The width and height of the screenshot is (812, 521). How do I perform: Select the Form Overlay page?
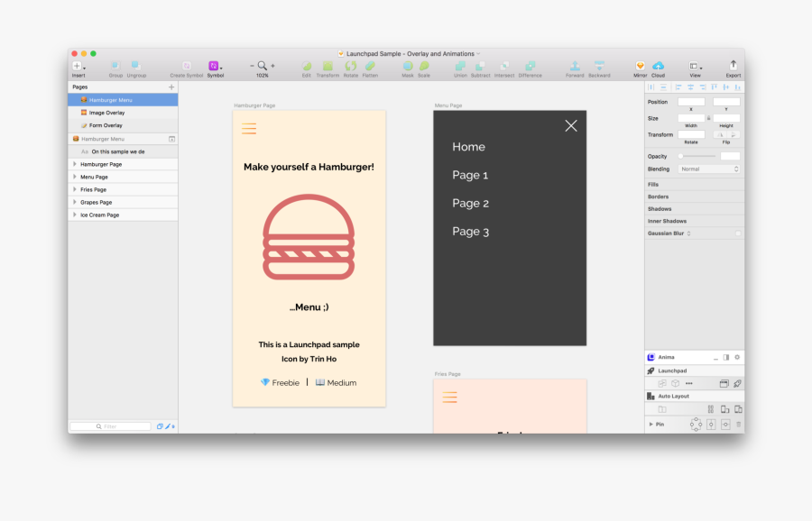click(123, 125)
